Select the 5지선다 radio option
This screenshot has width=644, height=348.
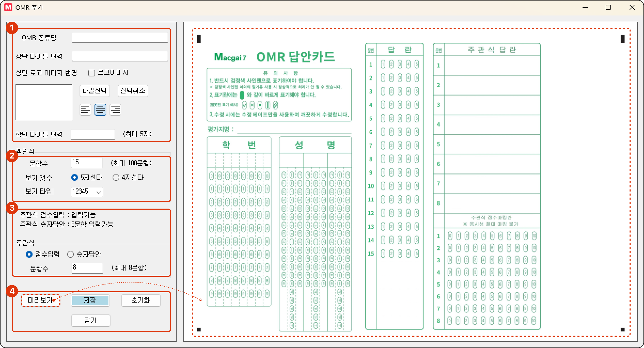(74, 177)
